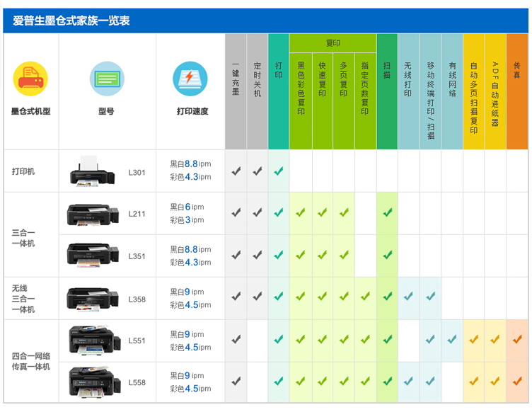Click the L358 model name
Image resolution: width=532 pixels, height=412 pixels.
pos(137,299)
